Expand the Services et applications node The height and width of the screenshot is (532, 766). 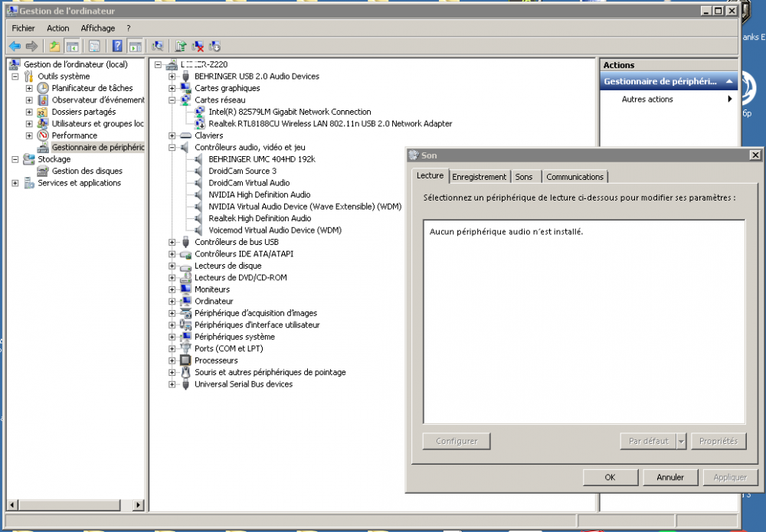pos(16,183)
